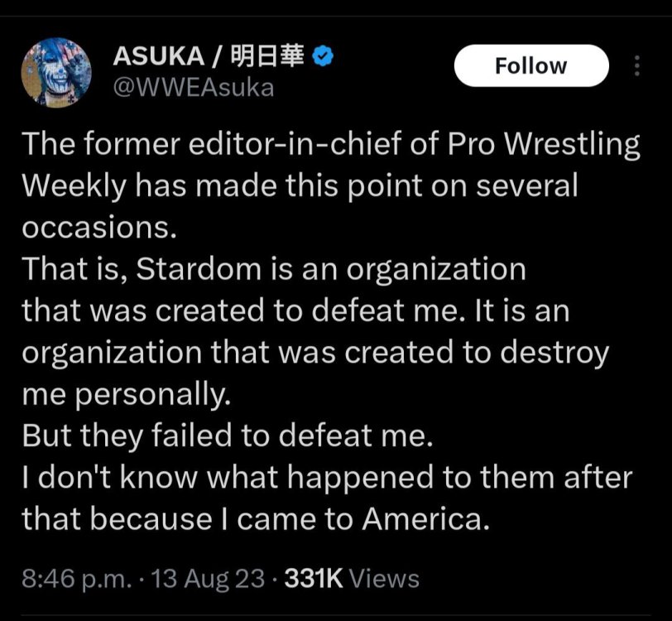Click "But they failed to defeat me."
The image size is (672, 621).
[x=228, y=436]
